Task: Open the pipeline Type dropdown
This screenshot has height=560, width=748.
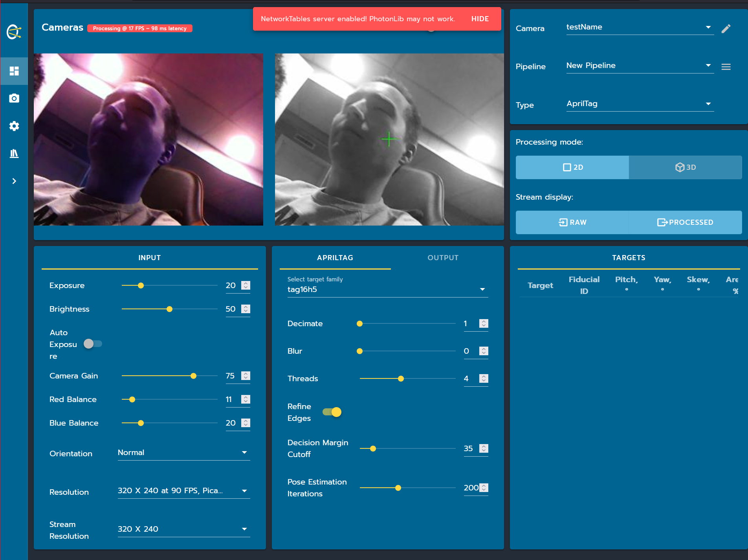Action: (x=640, y=103)
